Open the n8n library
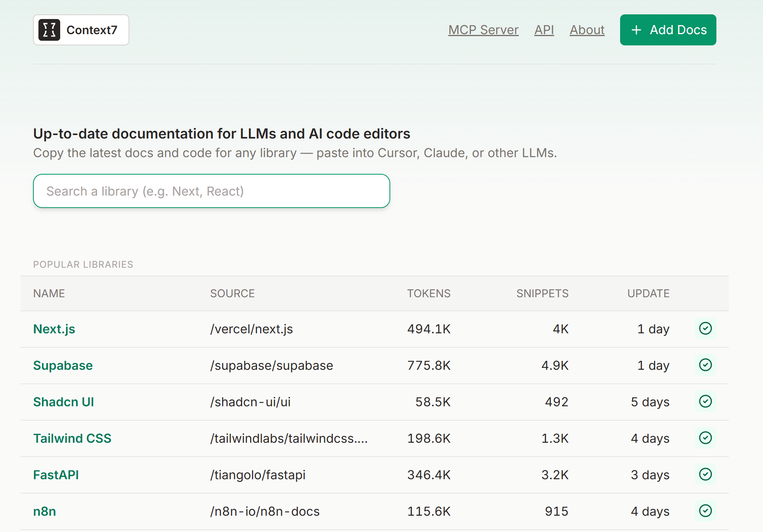The height and width of the screenshot is (532, 763). [x=45, y=511]
